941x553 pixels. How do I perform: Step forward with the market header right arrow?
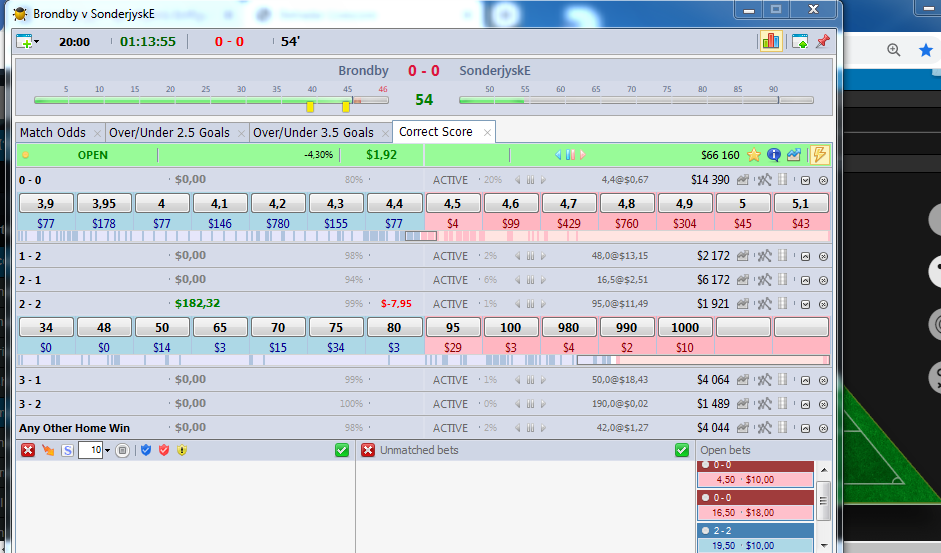582,155
